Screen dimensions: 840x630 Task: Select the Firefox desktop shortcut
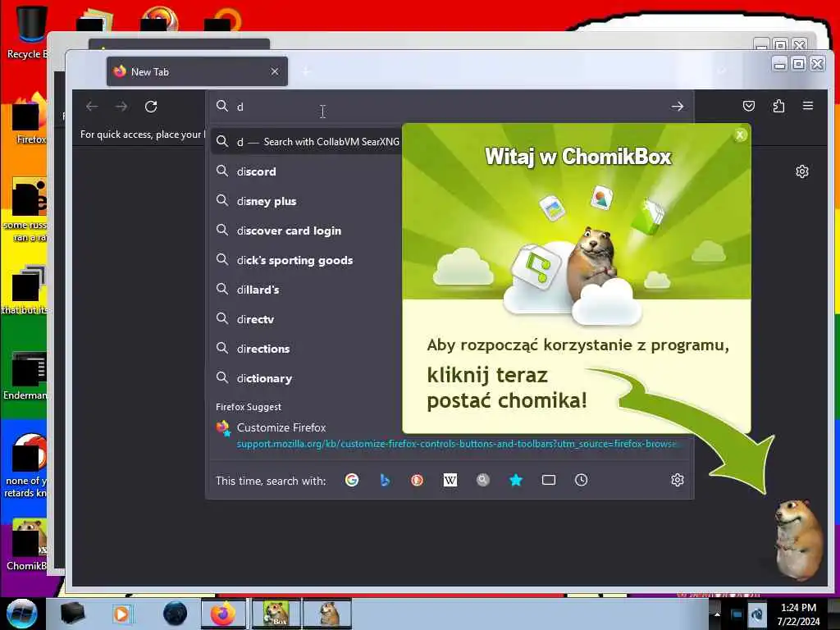pos(28,119)
